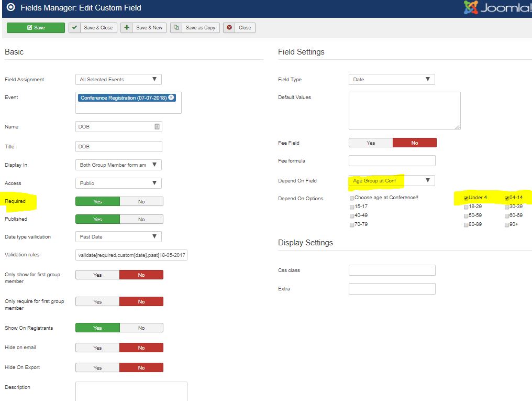Expand the Depend On Field dropdown
This screenshot has width=532, height=401.
click(x=392, y=181)
